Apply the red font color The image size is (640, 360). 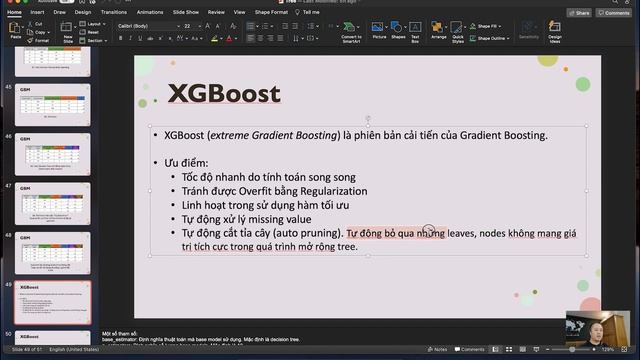pyautogui.click(x=229, y=38)
